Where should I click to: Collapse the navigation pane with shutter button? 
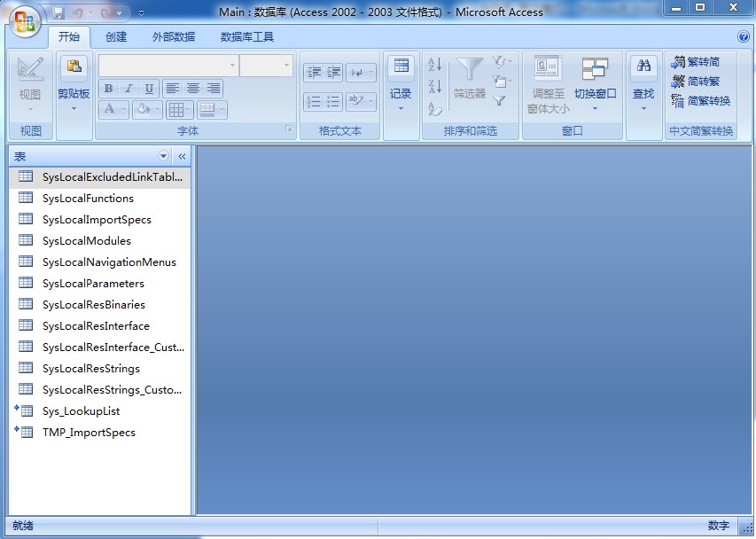tap(182, 156)
